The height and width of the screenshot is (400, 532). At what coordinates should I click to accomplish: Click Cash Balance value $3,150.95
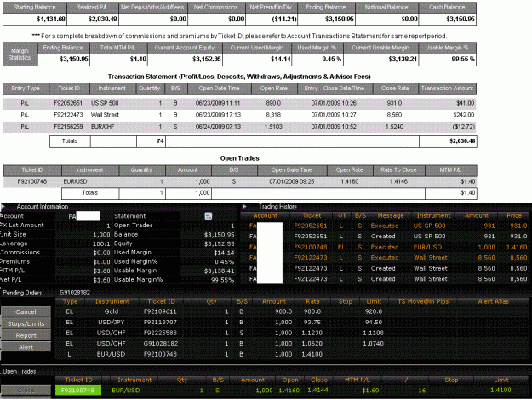[460, 19]
